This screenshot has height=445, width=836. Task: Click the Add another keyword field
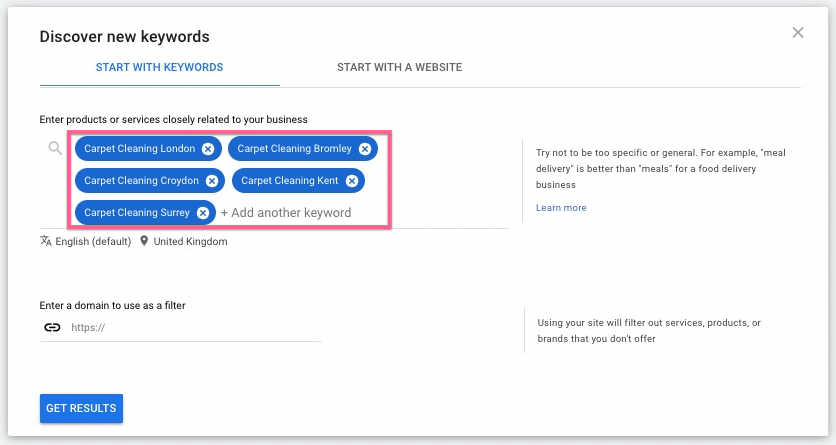tap(290, 213)
